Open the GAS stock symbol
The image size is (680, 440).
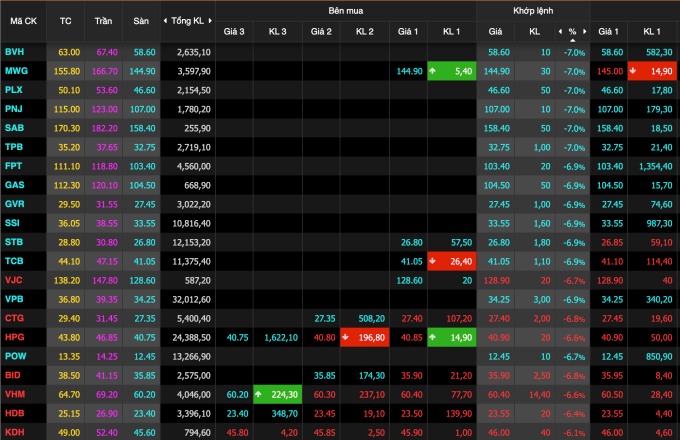[15, 185]
